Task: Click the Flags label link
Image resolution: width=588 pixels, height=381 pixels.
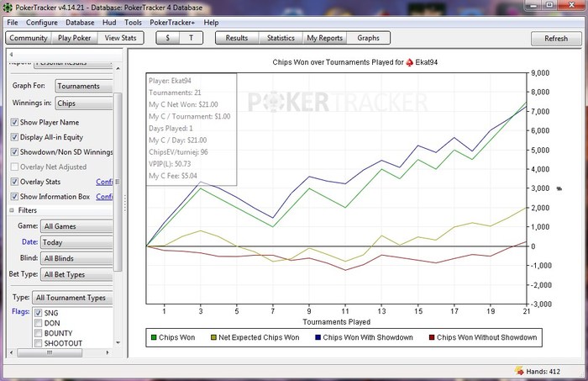Action: (x=21, y=311)
